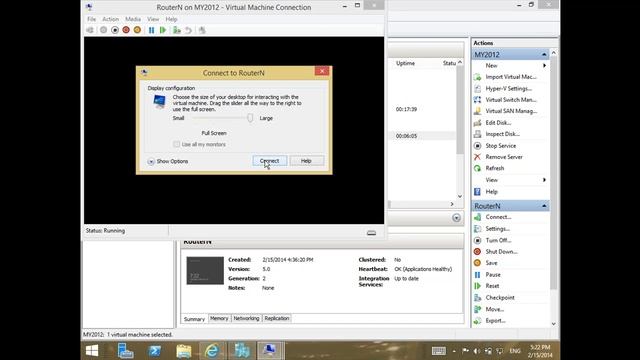Expand Show Options in the Connect dialog
Viewport: 640px width, 360px height.
pyautogui.click(x=168, y=161)
